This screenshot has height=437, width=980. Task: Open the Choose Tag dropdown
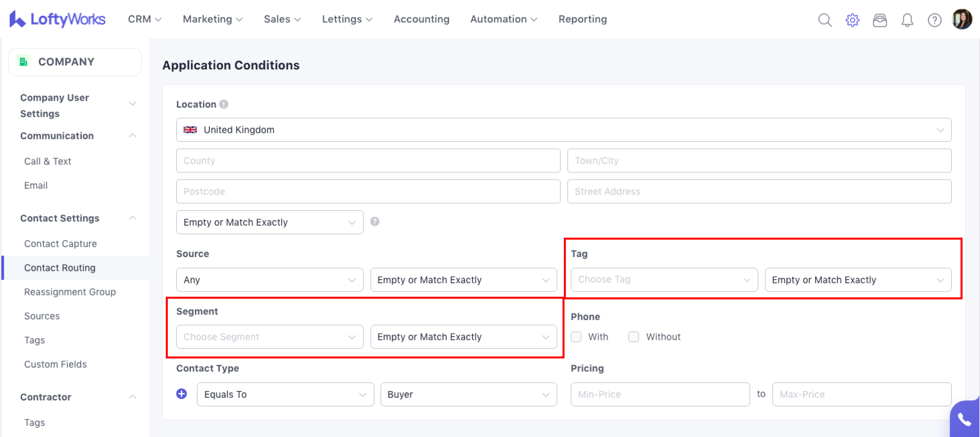[664, 280]
